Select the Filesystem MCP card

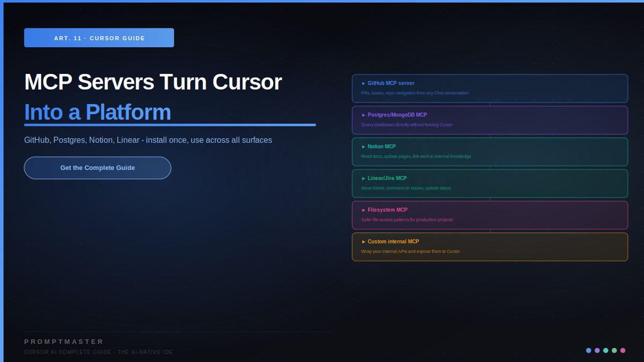click(490, 215)
